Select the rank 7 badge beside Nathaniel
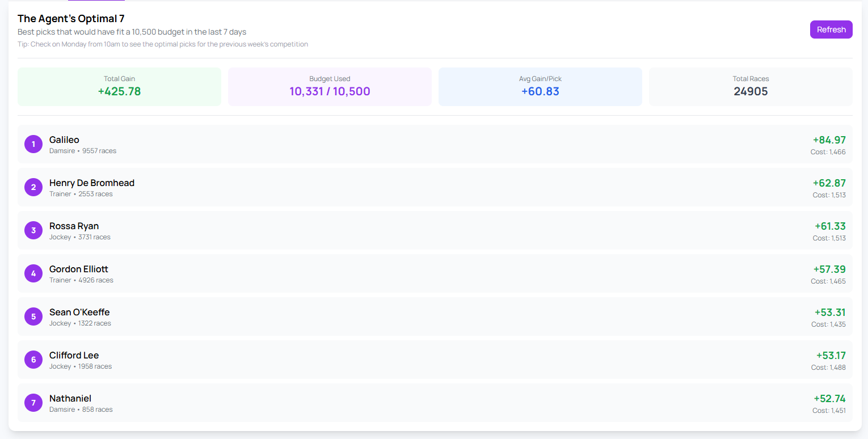 pyautogui.click(x=33, y=403)
